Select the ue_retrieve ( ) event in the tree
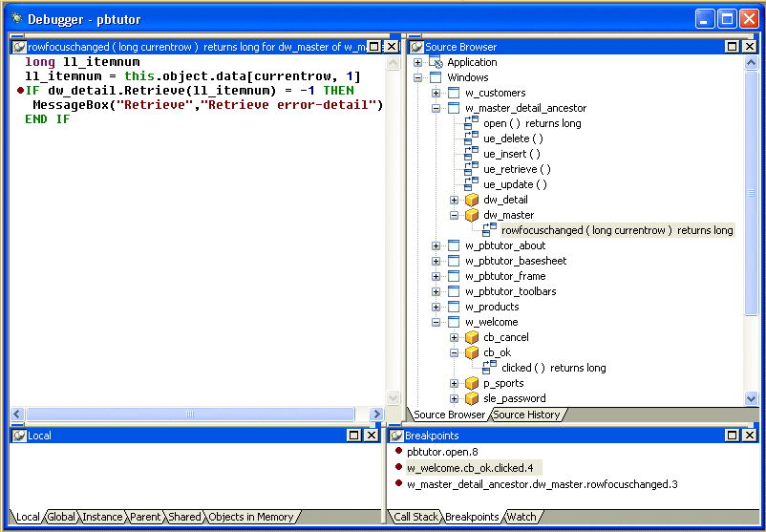 517,169
